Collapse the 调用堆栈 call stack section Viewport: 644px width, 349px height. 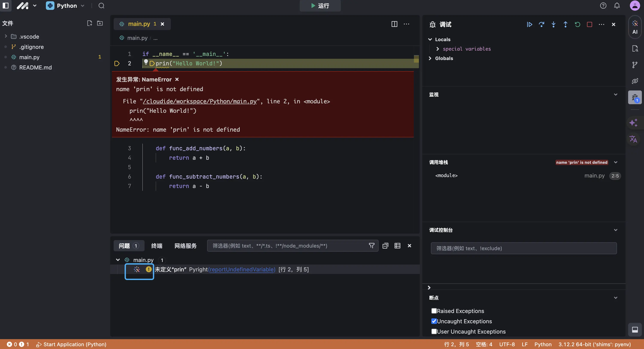tap(615, 162)
